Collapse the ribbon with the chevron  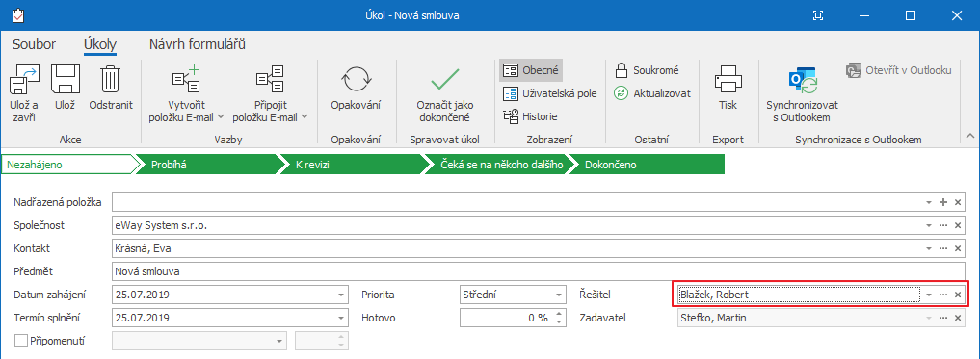(969, 136)
